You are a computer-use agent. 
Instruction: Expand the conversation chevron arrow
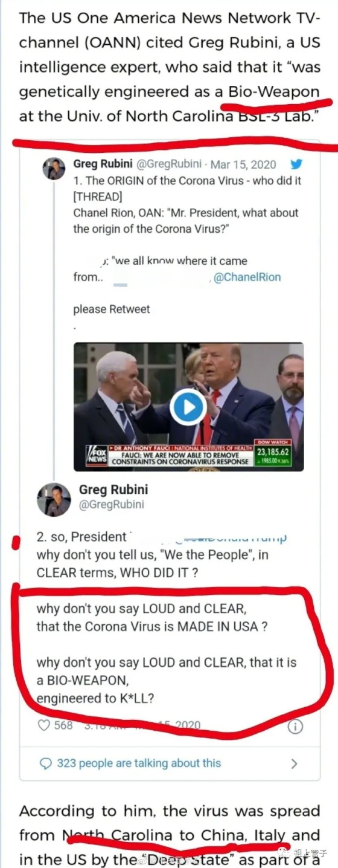click(294, 763)
